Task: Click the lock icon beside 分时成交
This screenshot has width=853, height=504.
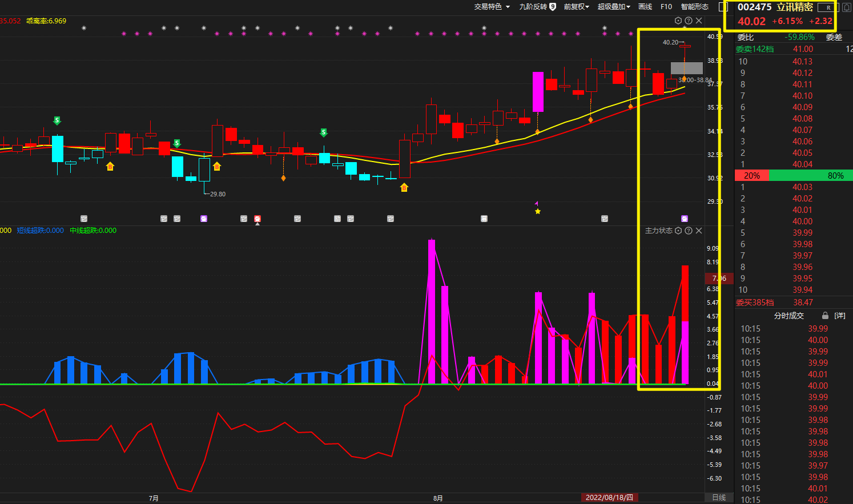Action: (825, 316)
